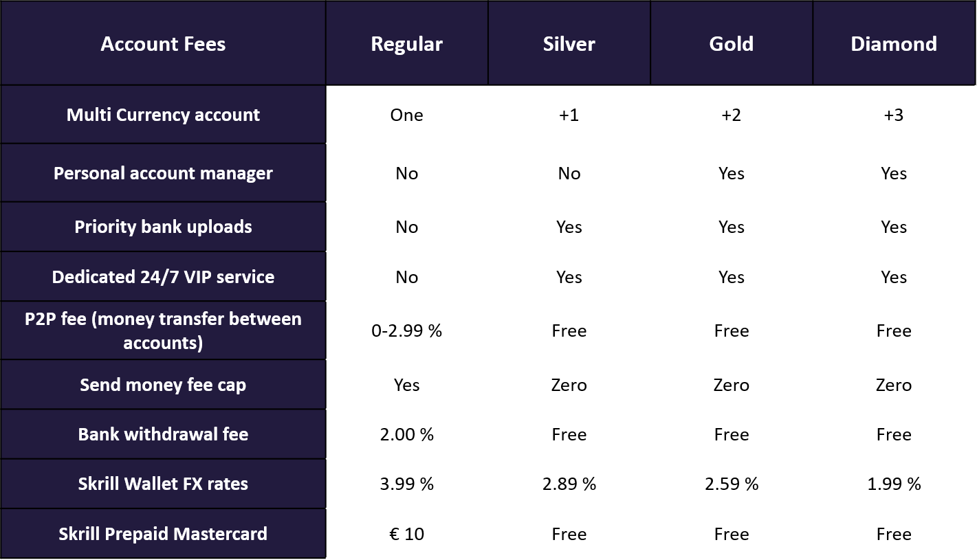Select the Silver column header
The width and height of the screenshot is (977, 560).
[569, 44]
